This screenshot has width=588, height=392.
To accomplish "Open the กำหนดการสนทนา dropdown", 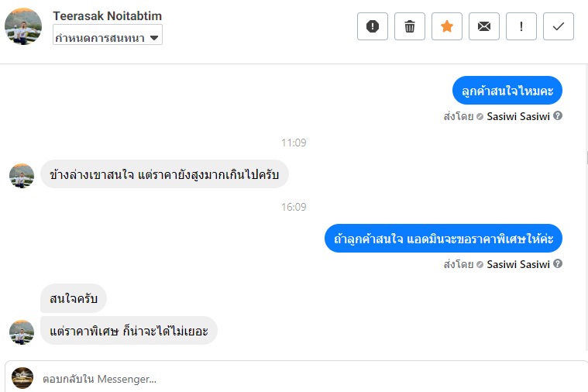I will (x=108, y=37).
